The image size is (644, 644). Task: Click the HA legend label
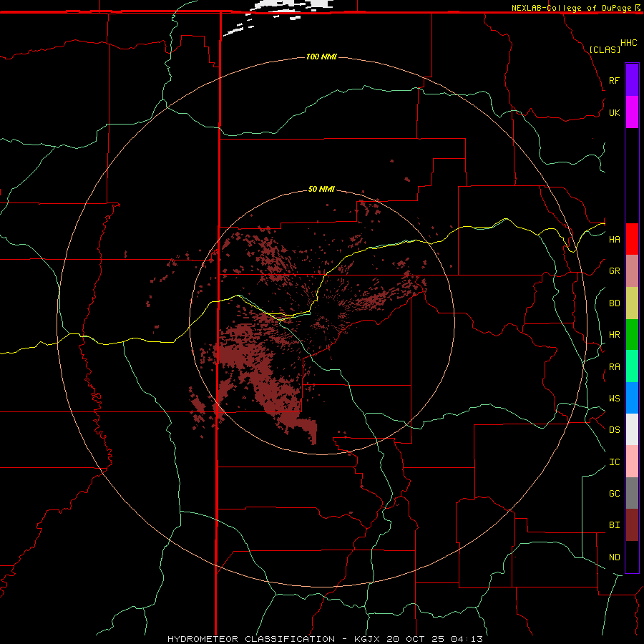[x=614, y=239]
